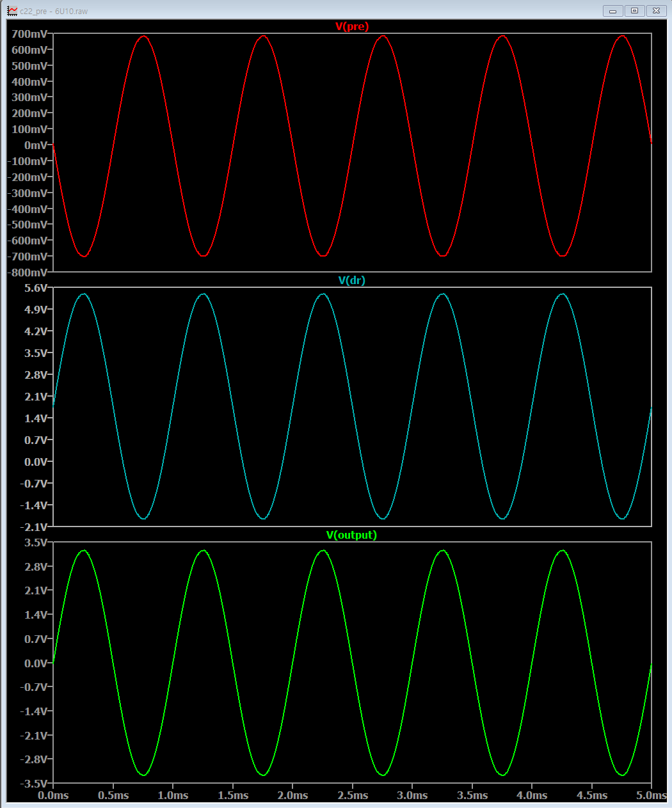Click the 0.5ms time axis label
The image size is (672, 808).
113,795
